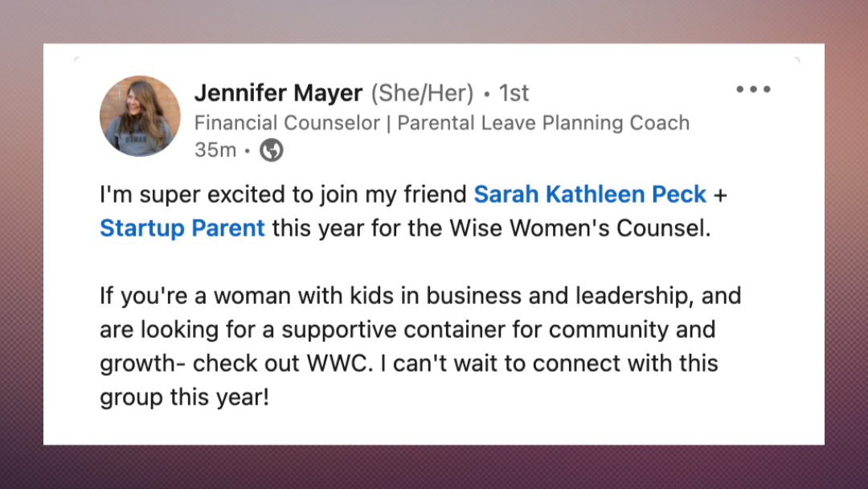Open Jennifer Mayer's profile photo

(x=140, y=117)
